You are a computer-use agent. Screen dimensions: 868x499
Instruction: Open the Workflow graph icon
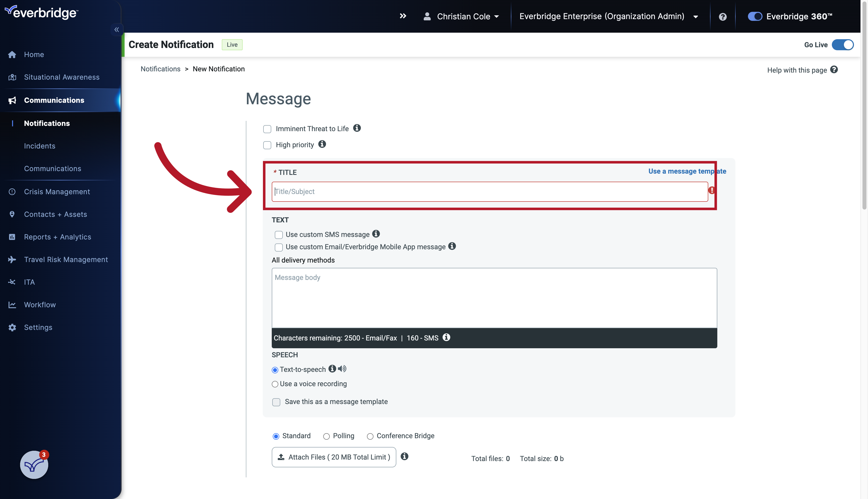[12, 305]
